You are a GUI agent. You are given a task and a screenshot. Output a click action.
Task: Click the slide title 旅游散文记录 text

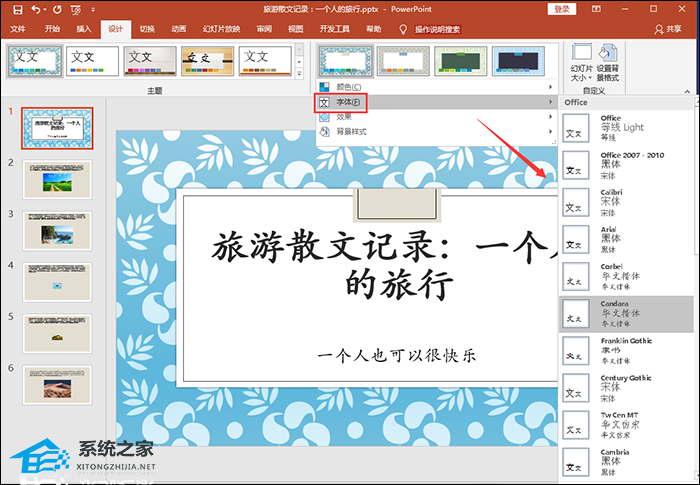pos(384,266)
